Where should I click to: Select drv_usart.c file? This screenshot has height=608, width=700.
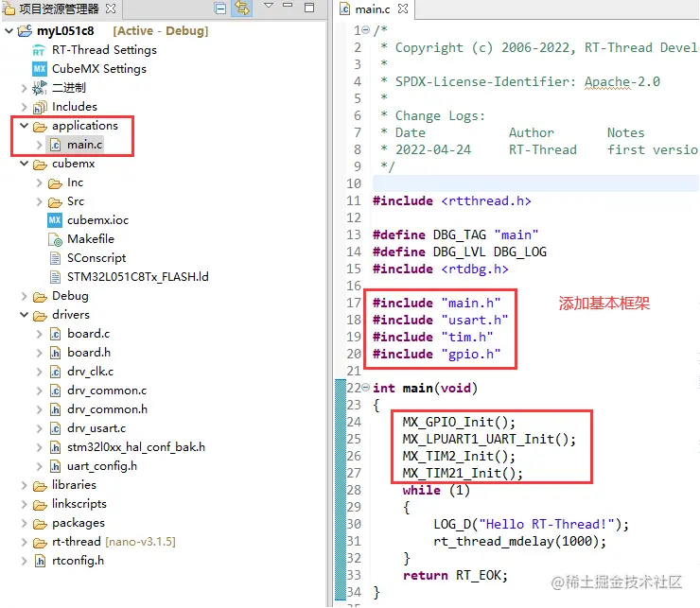coord(96,428)
